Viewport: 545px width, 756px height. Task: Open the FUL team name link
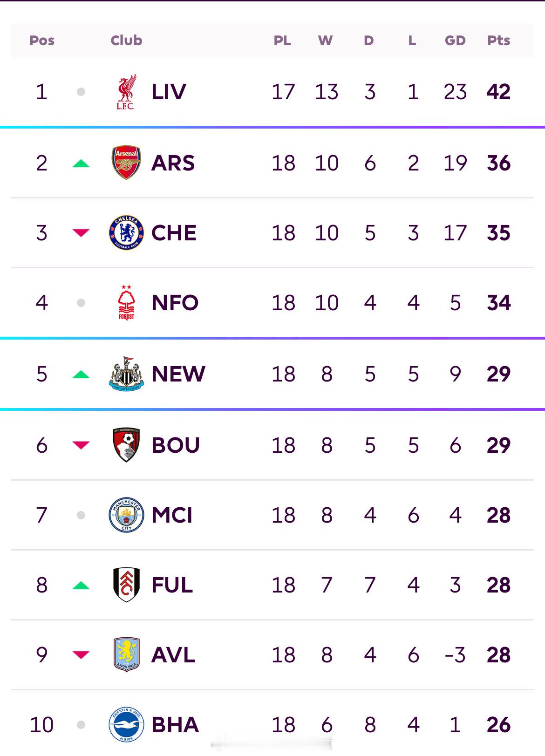172,585
